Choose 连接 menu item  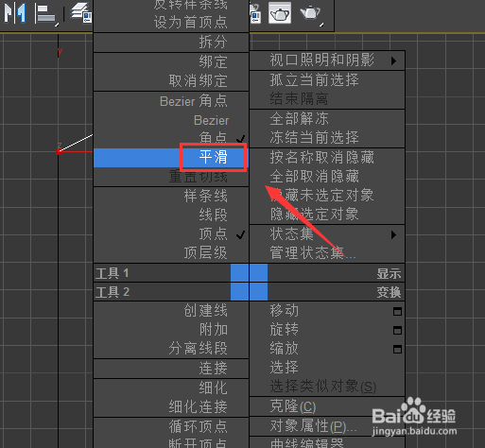click(x=213, y=369)
